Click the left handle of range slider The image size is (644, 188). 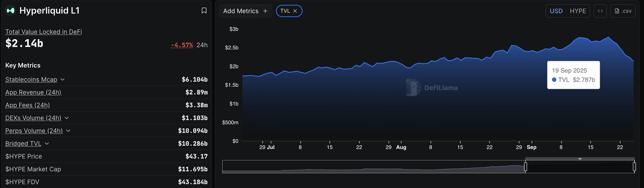pos(525,167)
